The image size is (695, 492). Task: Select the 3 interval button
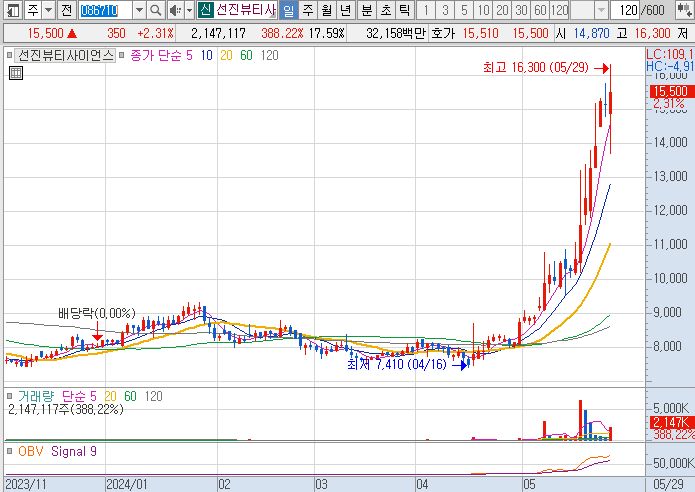(x=445, y=10)
